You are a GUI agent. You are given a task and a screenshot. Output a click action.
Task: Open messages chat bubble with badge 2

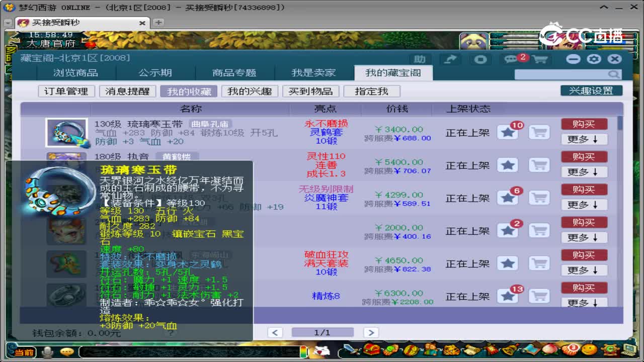pos(512,59)
